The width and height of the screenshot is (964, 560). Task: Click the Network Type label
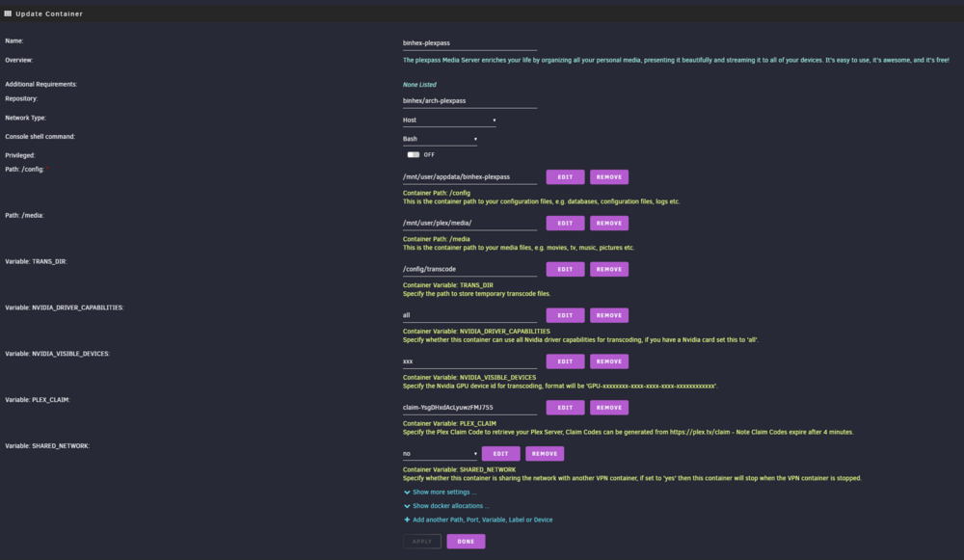pos(25,118)
